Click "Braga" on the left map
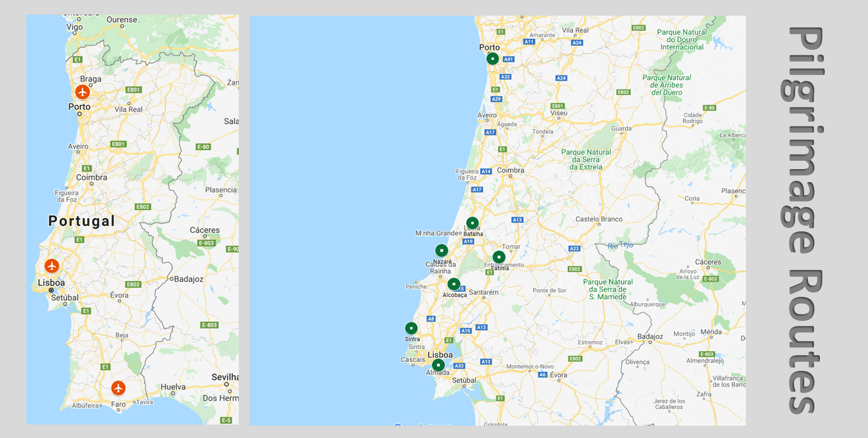 click(91, 80)
